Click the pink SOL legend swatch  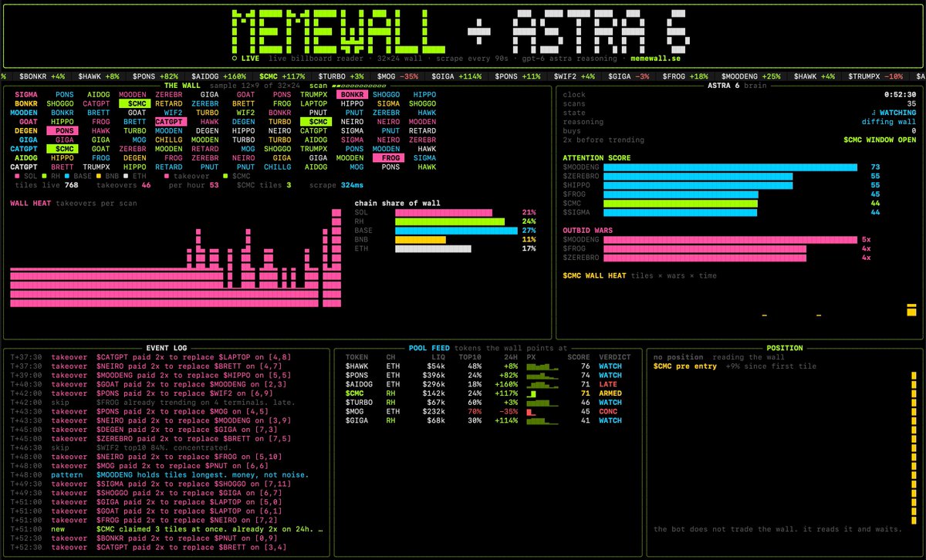click(x=18, y=176)
